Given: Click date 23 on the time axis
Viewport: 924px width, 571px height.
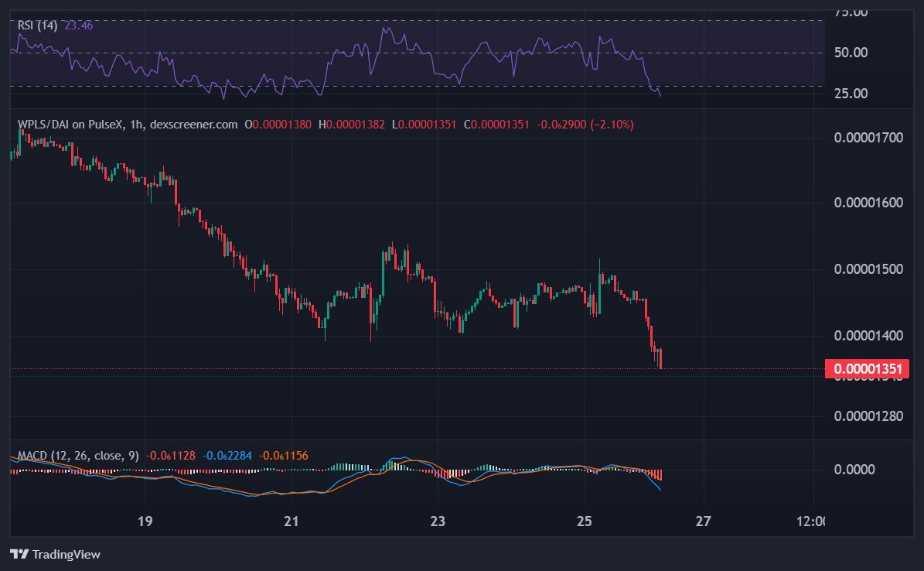Looking at the screenshot, I should click(x=437, y=521).
